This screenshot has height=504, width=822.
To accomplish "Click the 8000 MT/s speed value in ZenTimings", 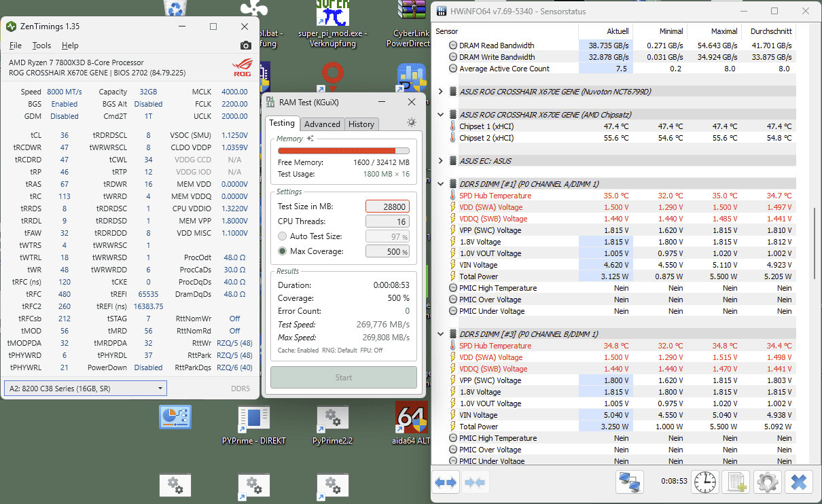I will (x=65, y=92).
